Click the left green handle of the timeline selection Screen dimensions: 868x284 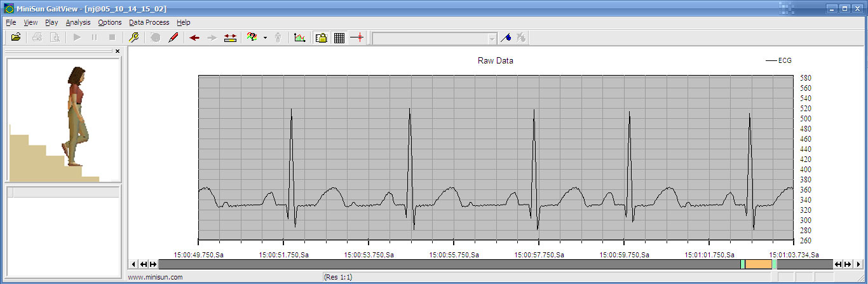click(743, 264)
